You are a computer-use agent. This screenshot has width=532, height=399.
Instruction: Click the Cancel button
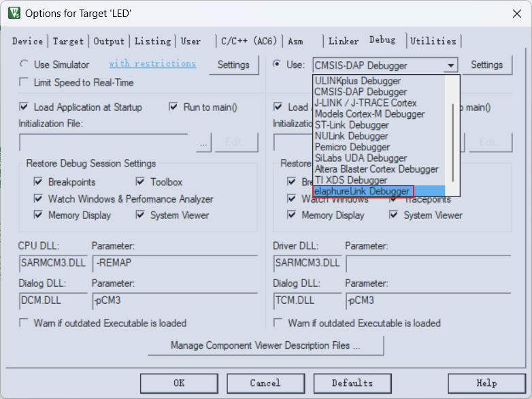pyautogui.click(x=266, y=383)
